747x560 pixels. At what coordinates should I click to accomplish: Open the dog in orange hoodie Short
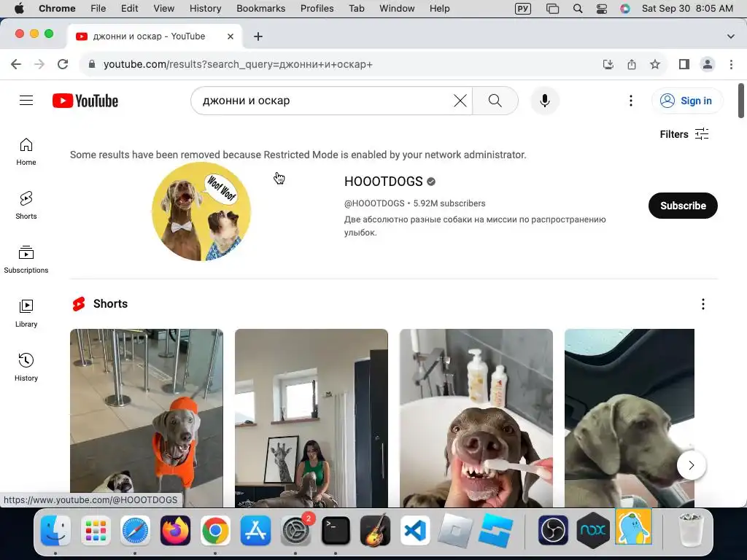click(146, 418)
